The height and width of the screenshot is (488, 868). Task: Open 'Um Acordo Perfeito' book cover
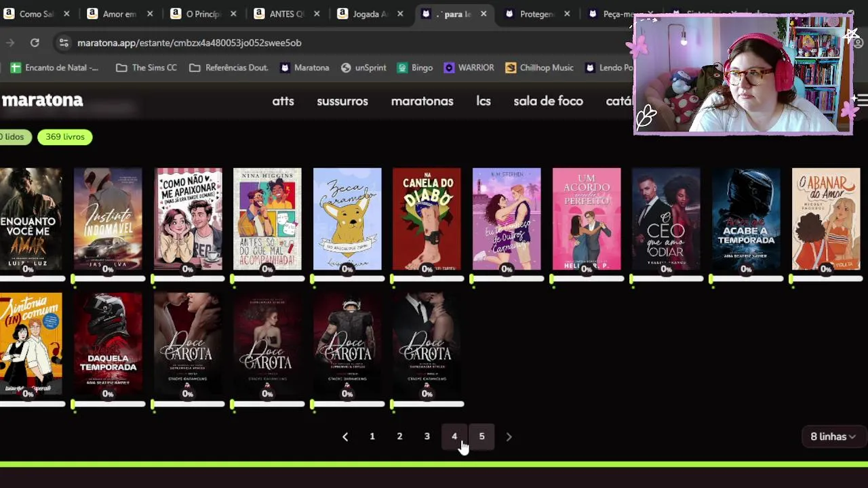coord(587,219)
